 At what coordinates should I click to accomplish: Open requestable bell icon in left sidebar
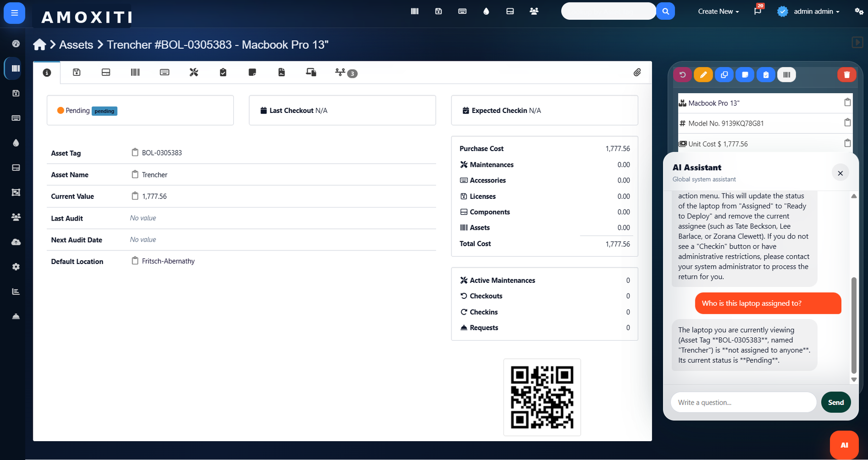coord(16,317)
